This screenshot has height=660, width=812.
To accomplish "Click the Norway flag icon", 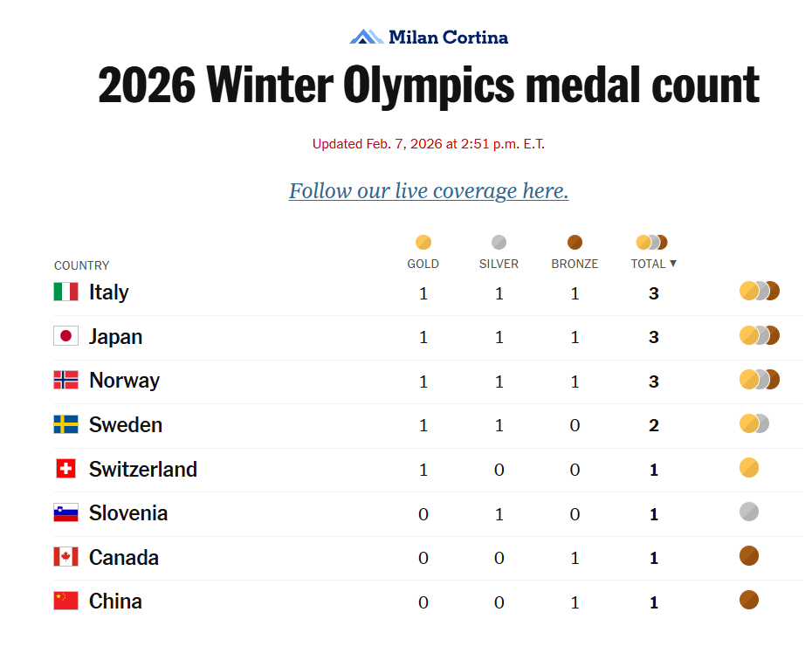I will coord(65,381).
